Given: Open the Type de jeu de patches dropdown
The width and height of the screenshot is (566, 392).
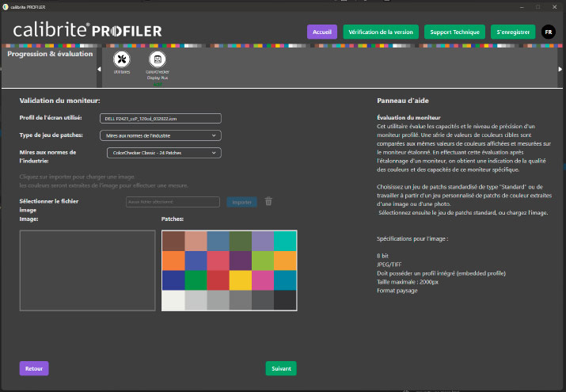Looking at the screenshot, I should (160, 135).
